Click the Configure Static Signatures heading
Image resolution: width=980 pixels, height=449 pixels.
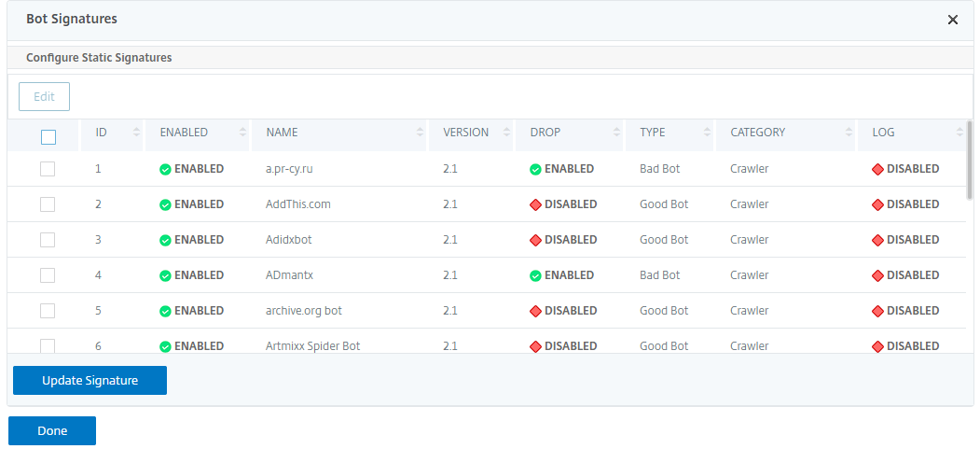[x=99, y=58]
